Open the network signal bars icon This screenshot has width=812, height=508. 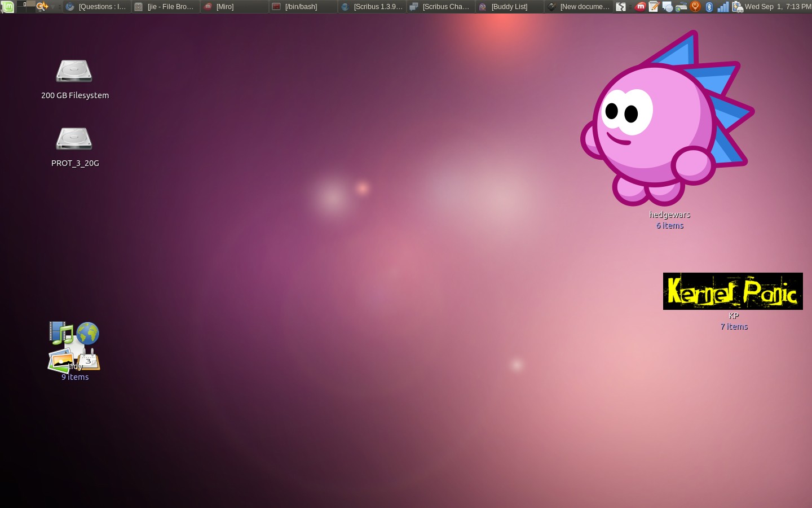click(x=723, y=7)
